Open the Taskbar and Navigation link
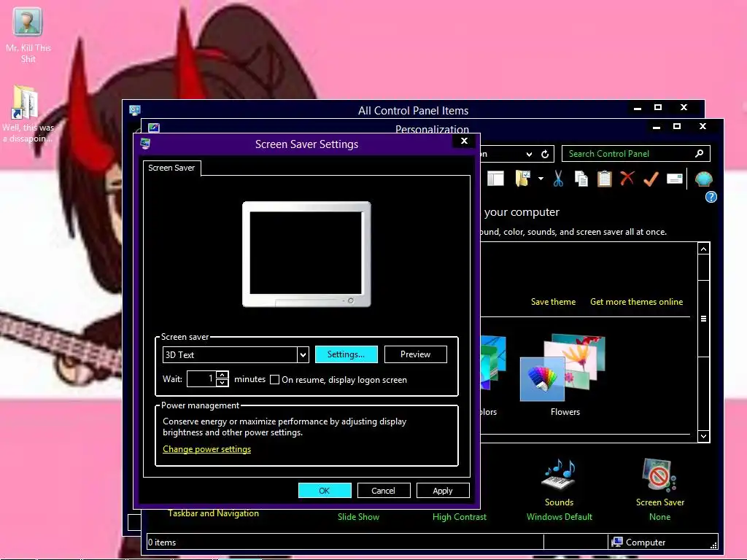 pos(214,513)
